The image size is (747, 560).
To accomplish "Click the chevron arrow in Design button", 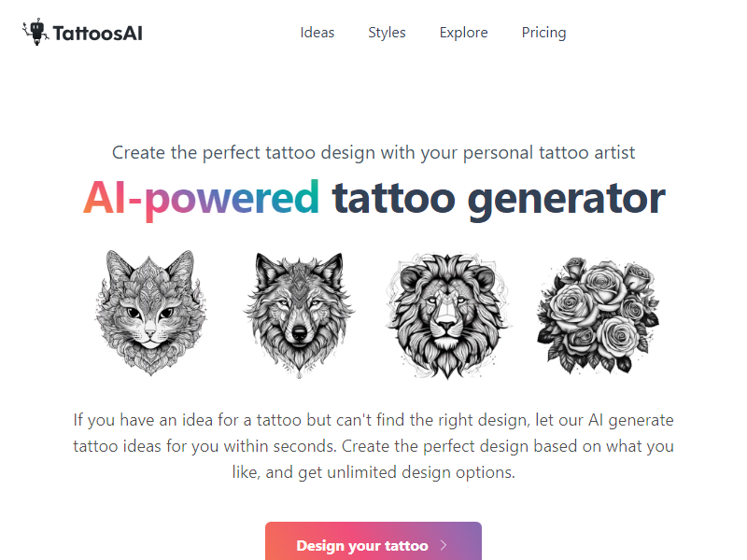I will coord(444,546).
